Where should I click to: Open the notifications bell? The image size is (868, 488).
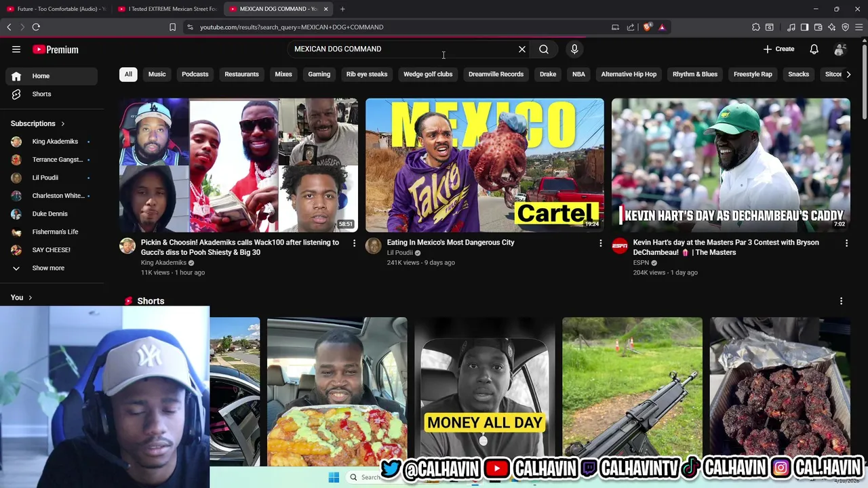[x=814, y=49]
